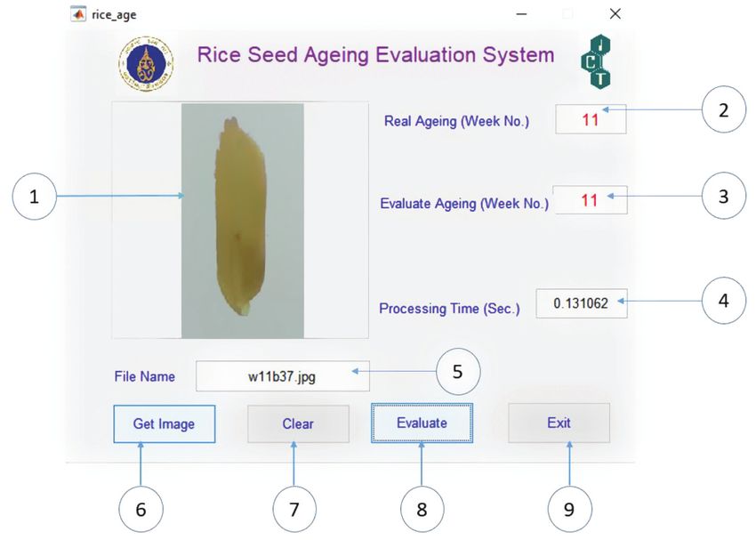This screenshot has width=756, height=540.
Task: Click the Exit button
Action: (x=559, y=423)
